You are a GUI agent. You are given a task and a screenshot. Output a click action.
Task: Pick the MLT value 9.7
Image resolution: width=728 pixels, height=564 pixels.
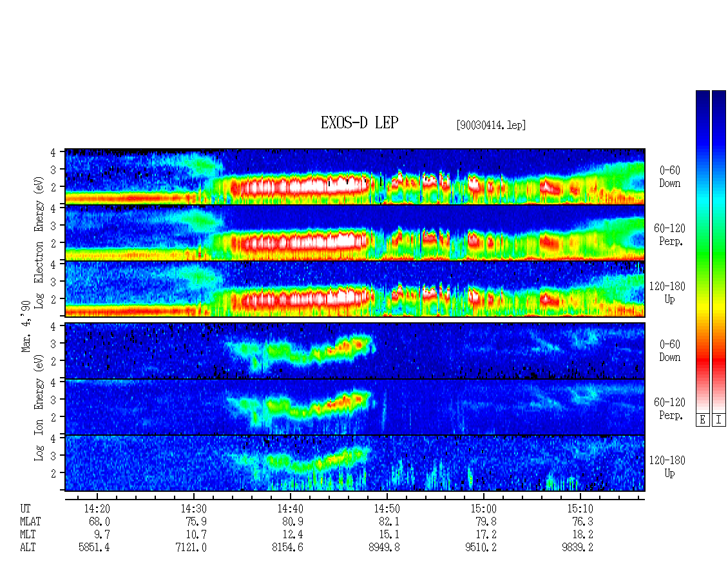point(102,535)
